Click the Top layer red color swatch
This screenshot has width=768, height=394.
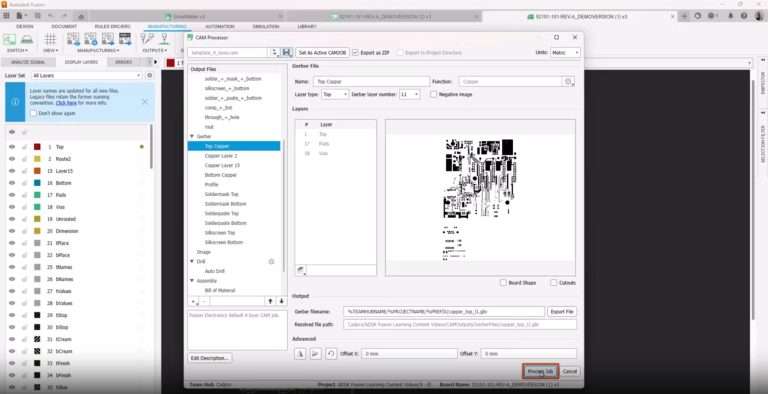pyautogui.click(x=37, y=147)
